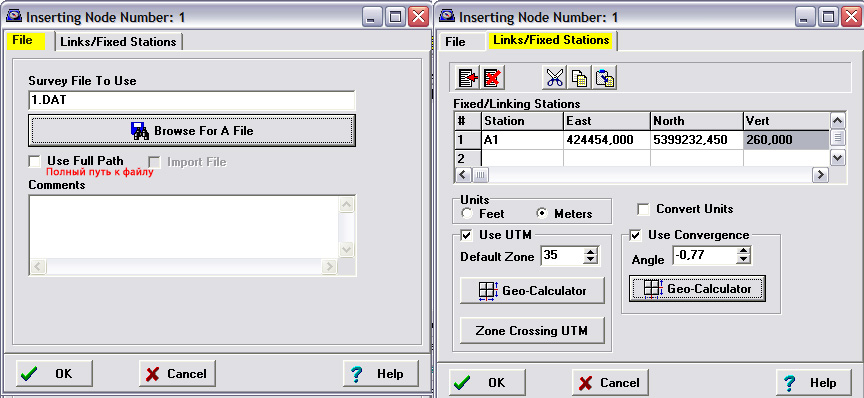Click Cancel in the left dialog

(x=177, y=374)
